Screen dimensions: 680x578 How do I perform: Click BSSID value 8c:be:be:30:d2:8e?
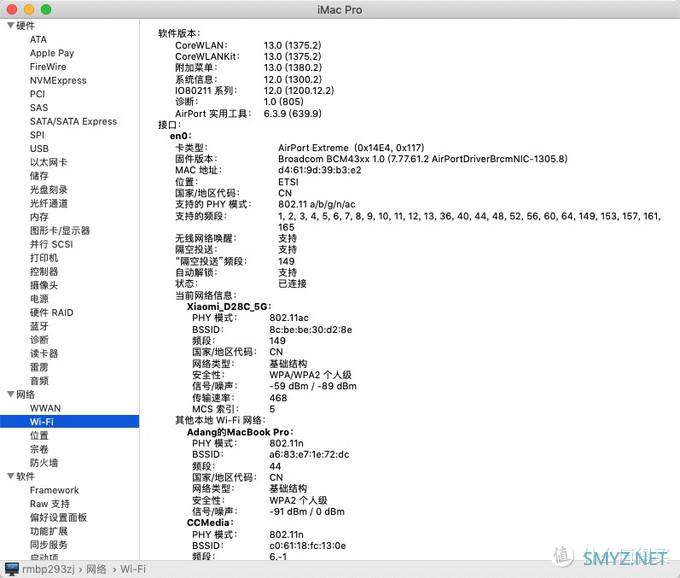(311, 330)
